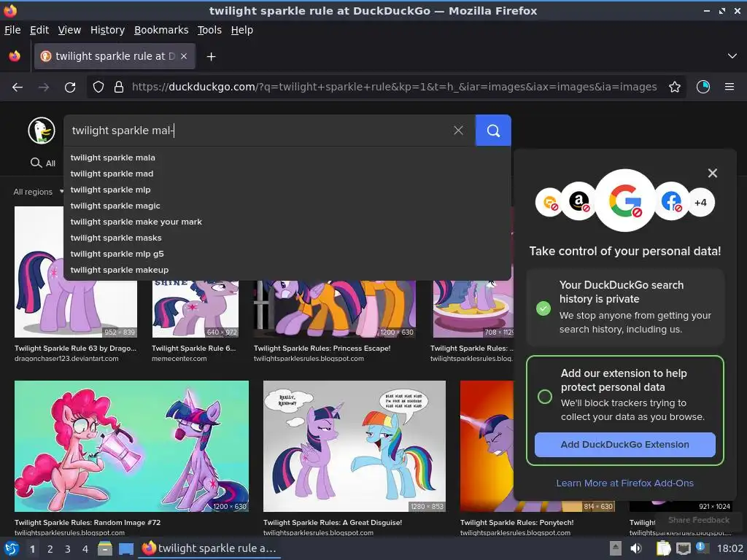Close the twilight sparkle rule tab
This screenshot has width=747, height=560.
(184, 56)
